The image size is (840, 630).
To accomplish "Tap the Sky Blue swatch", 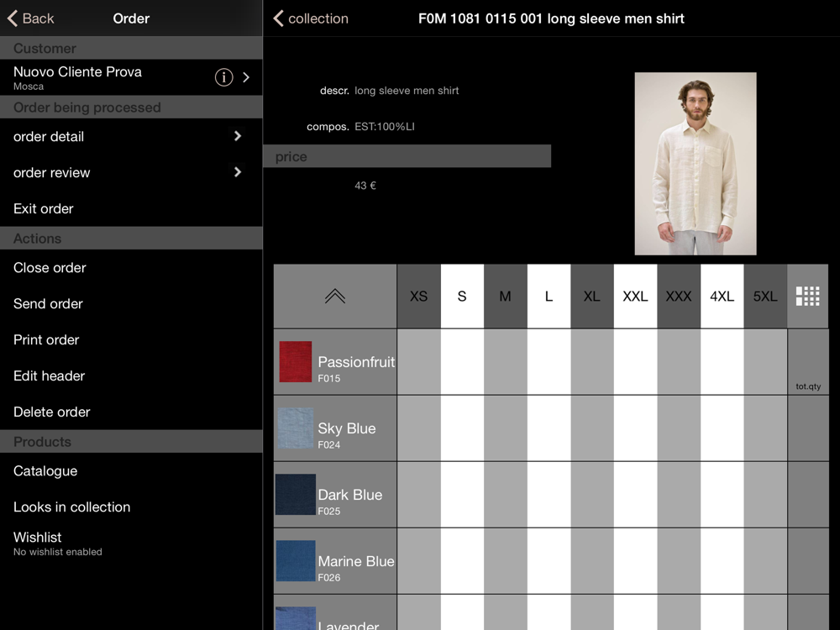I will point(295,428).
